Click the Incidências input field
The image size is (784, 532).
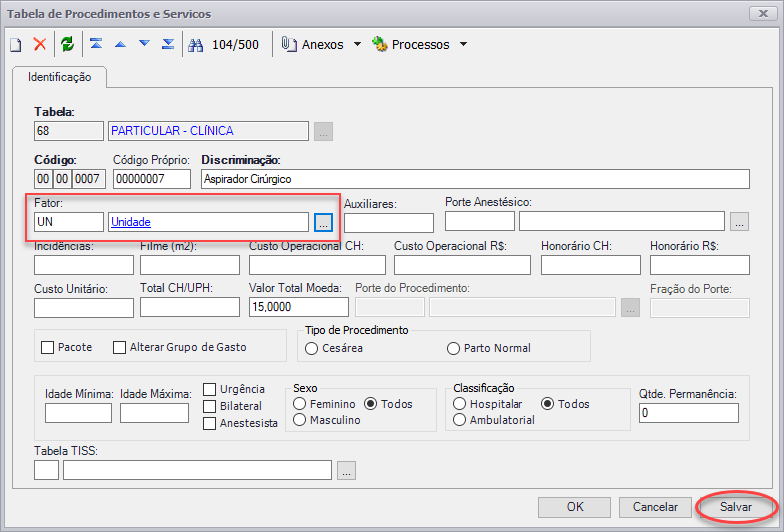click(x=84, y=265)
